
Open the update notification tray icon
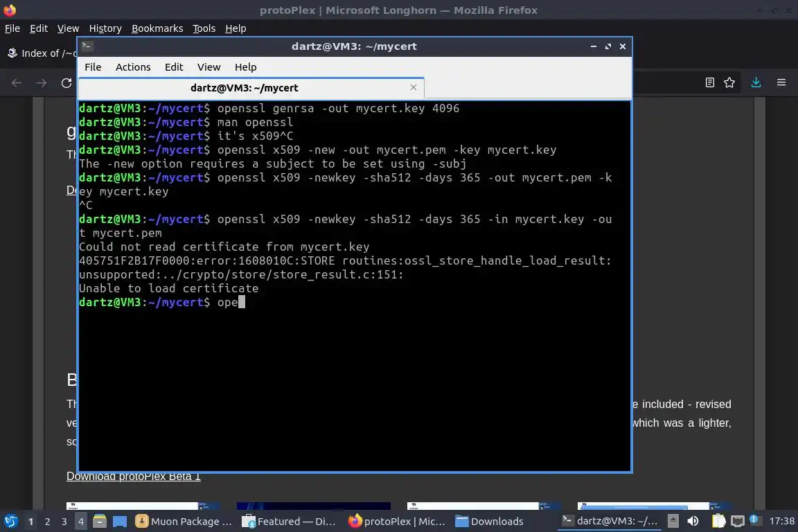point(754,520)
